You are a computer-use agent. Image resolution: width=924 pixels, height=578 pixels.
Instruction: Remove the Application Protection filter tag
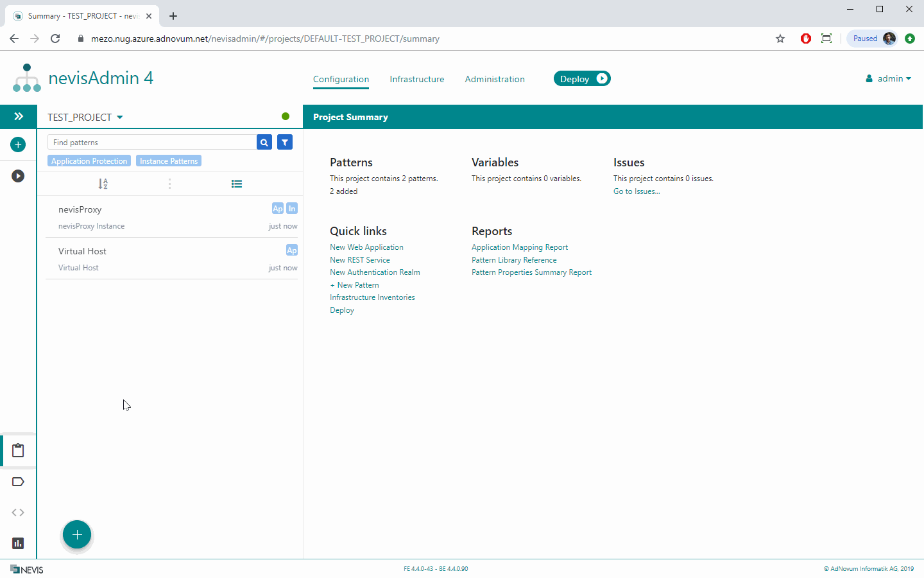89,161
